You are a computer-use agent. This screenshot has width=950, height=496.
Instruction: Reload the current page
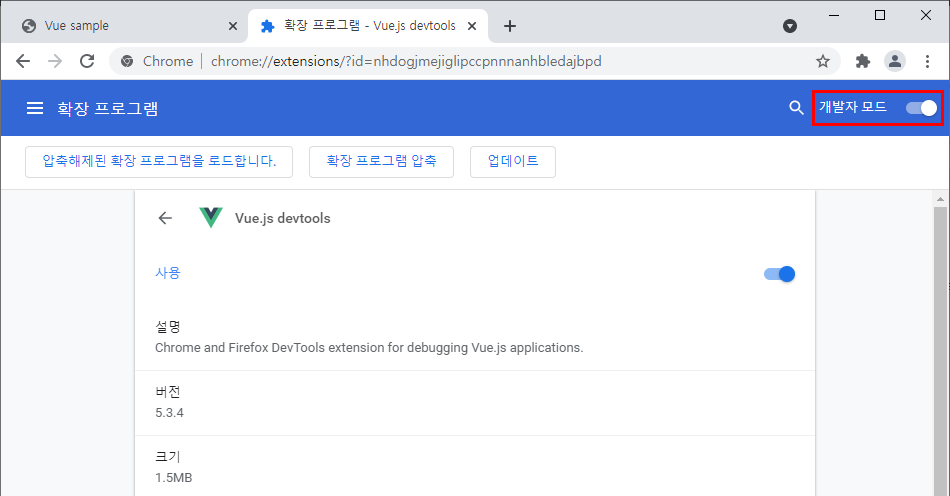(87, 61)
